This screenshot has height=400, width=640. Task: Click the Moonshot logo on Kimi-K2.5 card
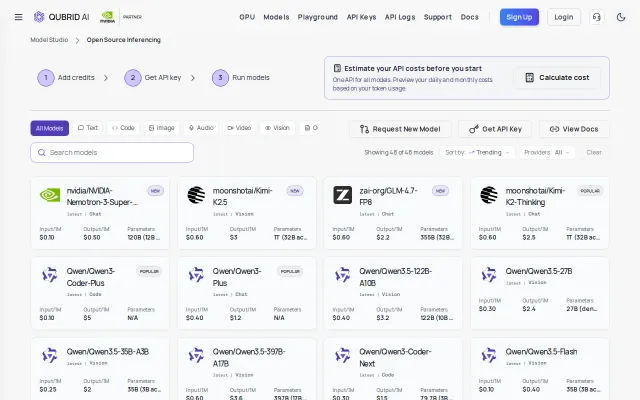pyautogui.click(x=196, y=195)
